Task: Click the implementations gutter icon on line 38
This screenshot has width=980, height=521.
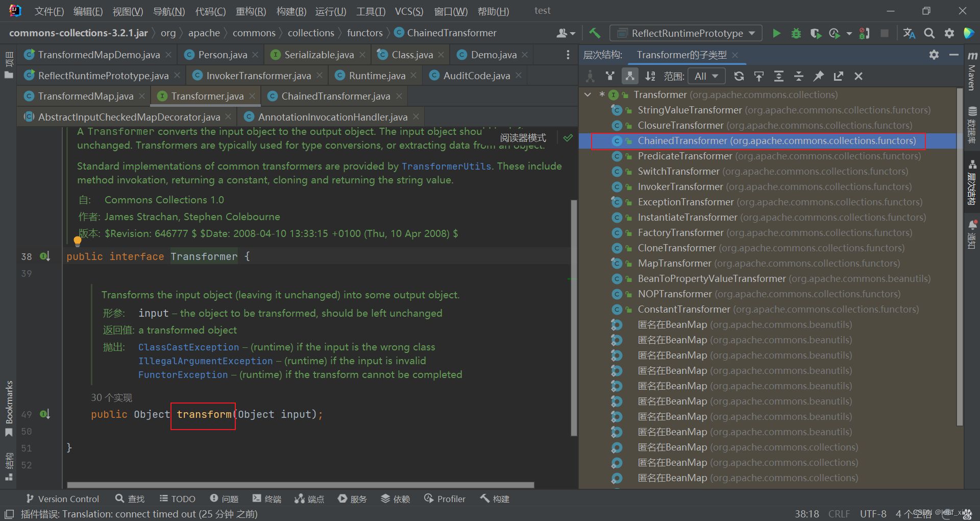Action: [45, 256]
